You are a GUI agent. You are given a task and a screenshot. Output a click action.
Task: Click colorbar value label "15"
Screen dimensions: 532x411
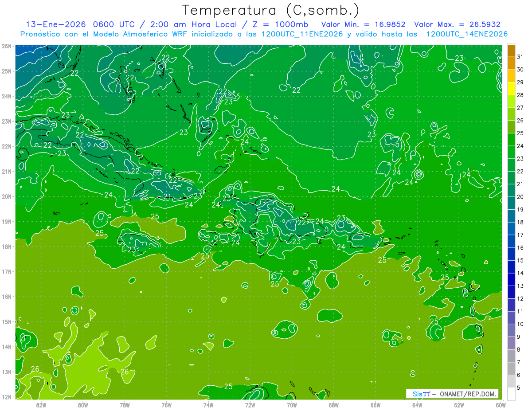[x=520, y=261]
